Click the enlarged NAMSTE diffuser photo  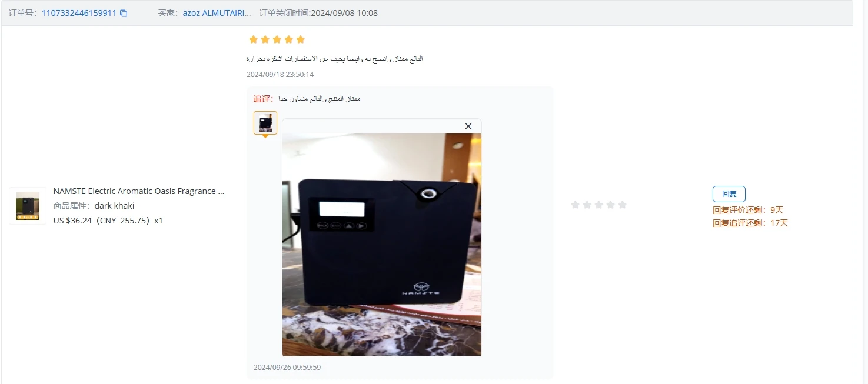click(x=382, y=245)
